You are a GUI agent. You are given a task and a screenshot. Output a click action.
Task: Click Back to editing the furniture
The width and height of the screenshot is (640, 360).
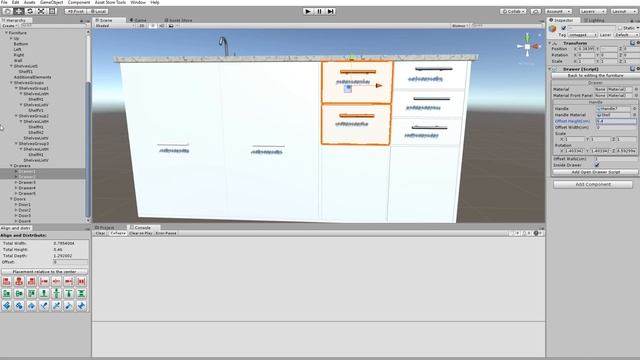point(595,76)
